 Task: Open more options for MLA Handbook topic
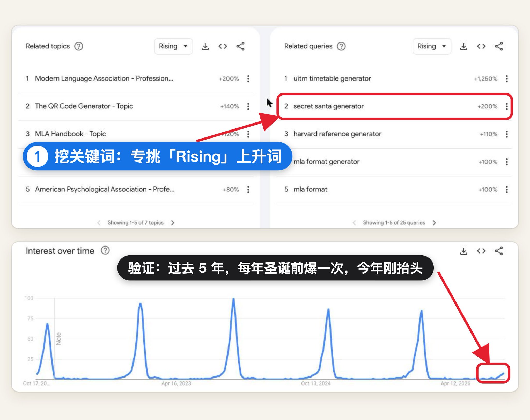point(248,134)
